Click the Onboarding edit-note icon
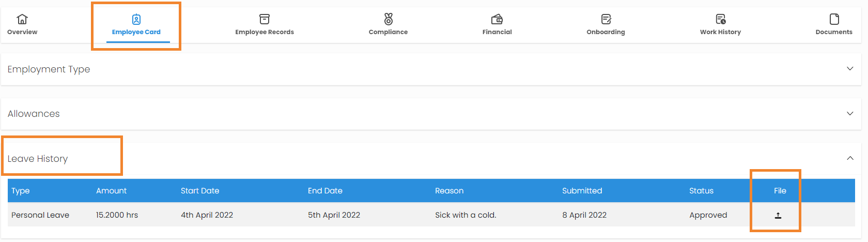Viewport: 868px width, 242px height. click(606, 19)
